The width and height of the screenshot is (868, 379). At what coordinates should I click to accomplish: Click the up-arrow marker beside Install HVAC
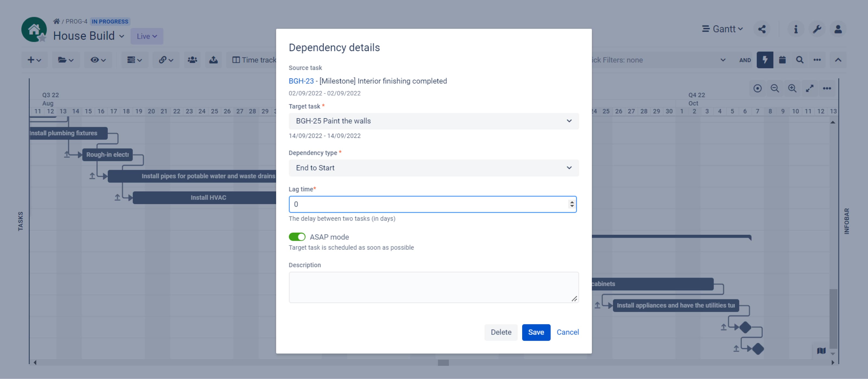117,197
